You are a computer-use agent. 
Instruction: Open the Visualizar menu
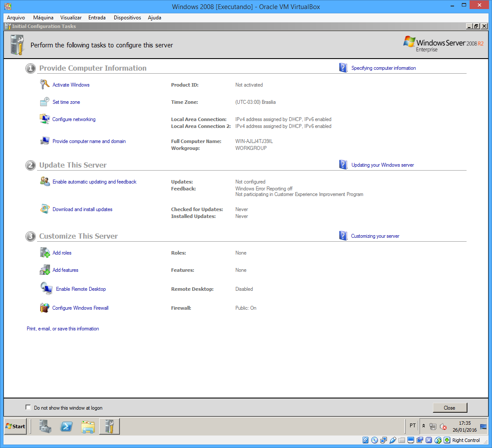(71, 18)
